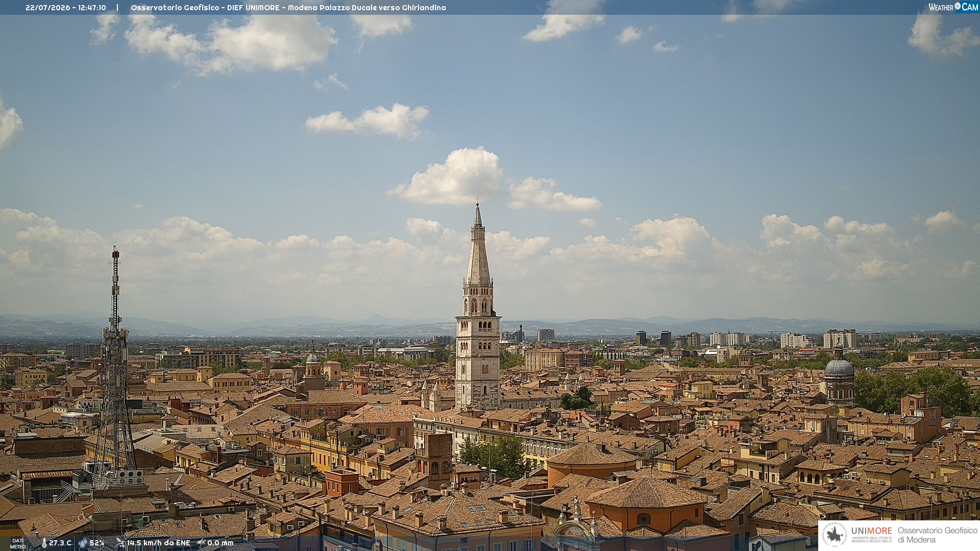Click the rain umbrella precipitation icon
This screenshot has width=980, height=551.
coord(201,543)
